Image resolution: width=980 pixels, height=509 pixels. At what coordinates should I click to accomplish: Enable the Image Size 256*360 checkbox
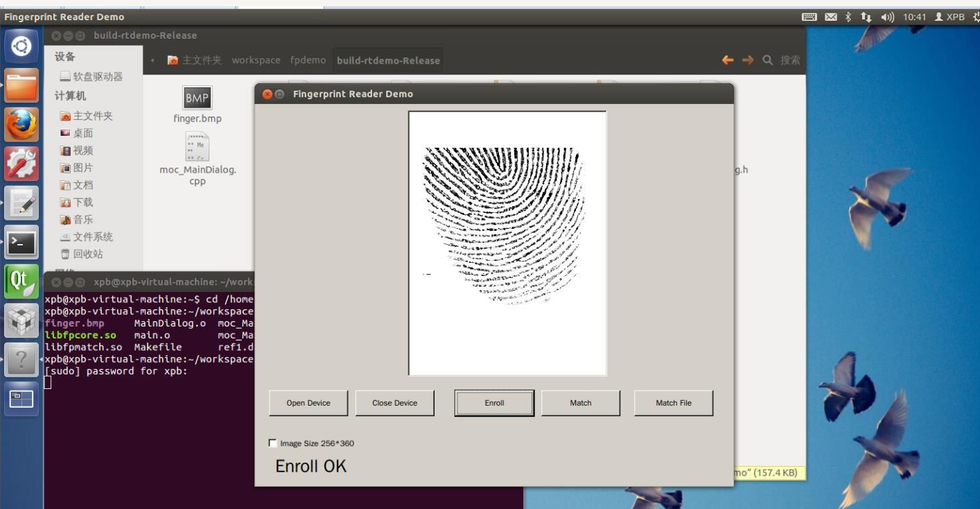[x=273, y=442]
